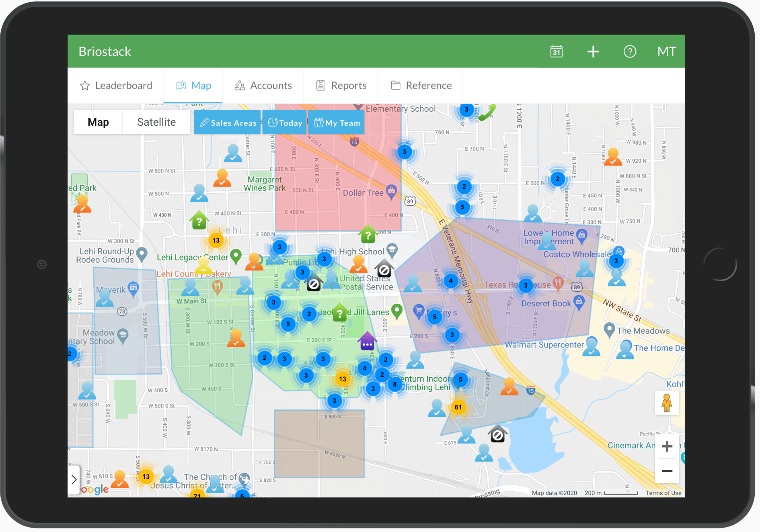The image size is (760, 532).
Task: Click the plus add icon in header
Action: point(593,51)
